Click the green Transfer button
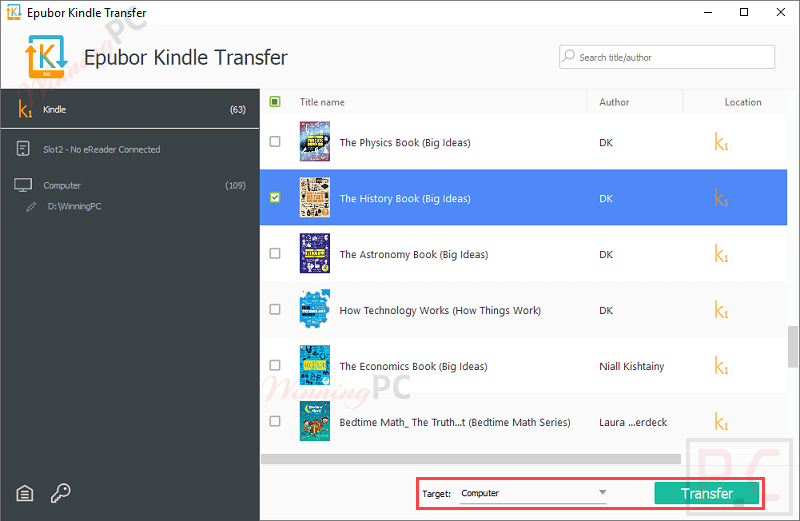Screen dimensions: 800x521 click(x=707, y=493)
